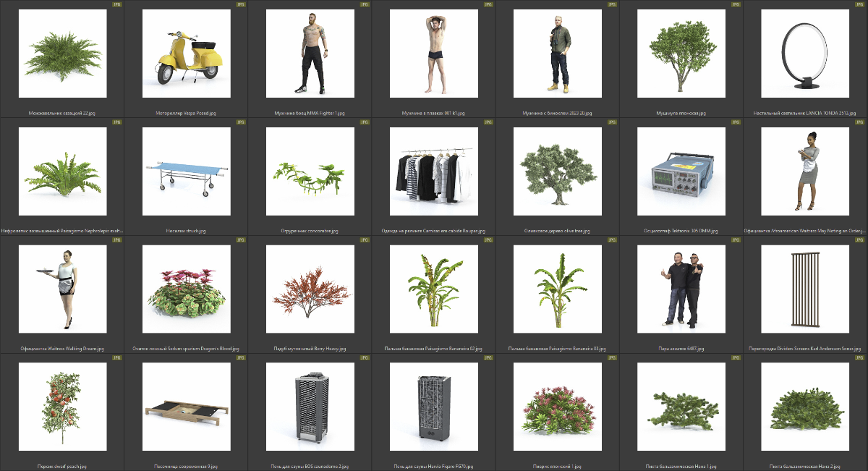The image size is (868, 471).
Task: Select the two men in black thumbnail
Action: click(681, 289)
